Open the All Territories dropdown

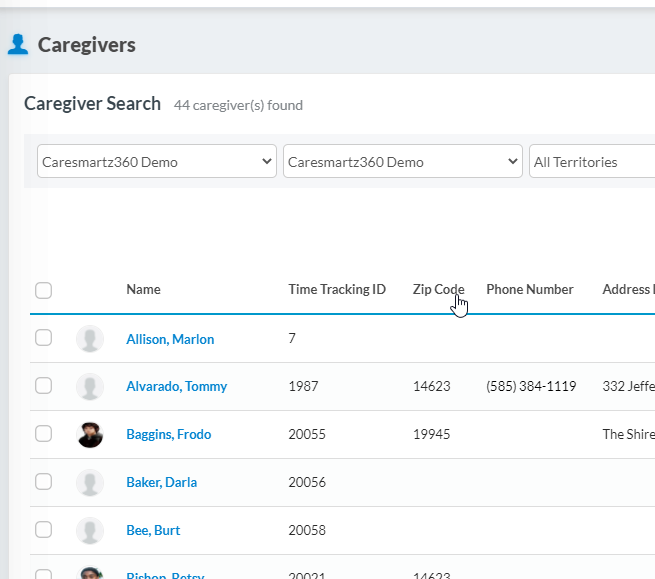pos(590,162)
